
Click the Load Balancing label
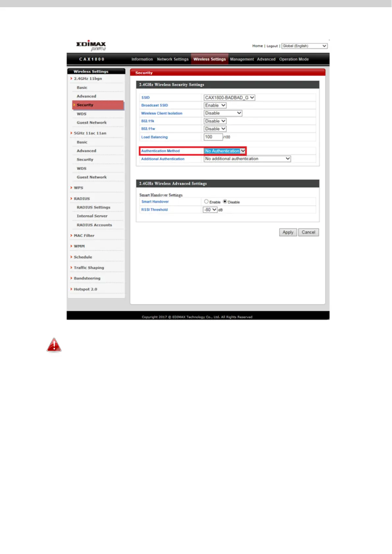154,137
